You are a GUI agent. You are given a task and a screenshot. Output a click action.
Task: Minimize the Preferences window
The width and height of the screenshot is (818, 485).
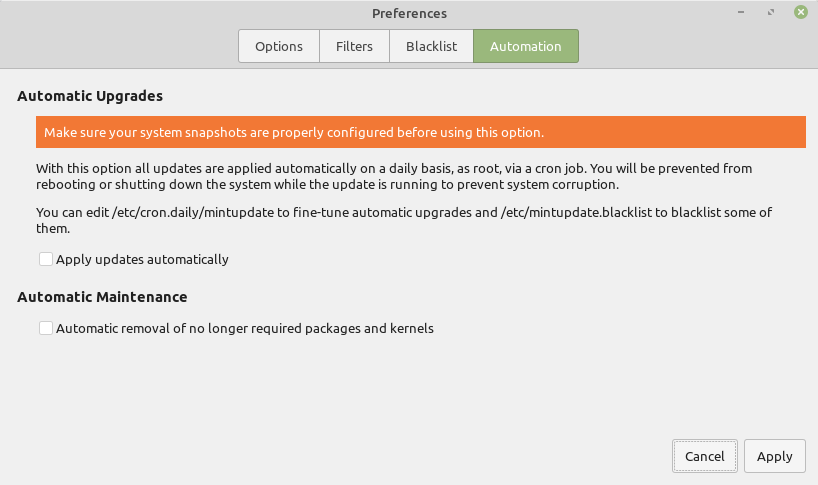pyautogui.click(x=741, y=12)
